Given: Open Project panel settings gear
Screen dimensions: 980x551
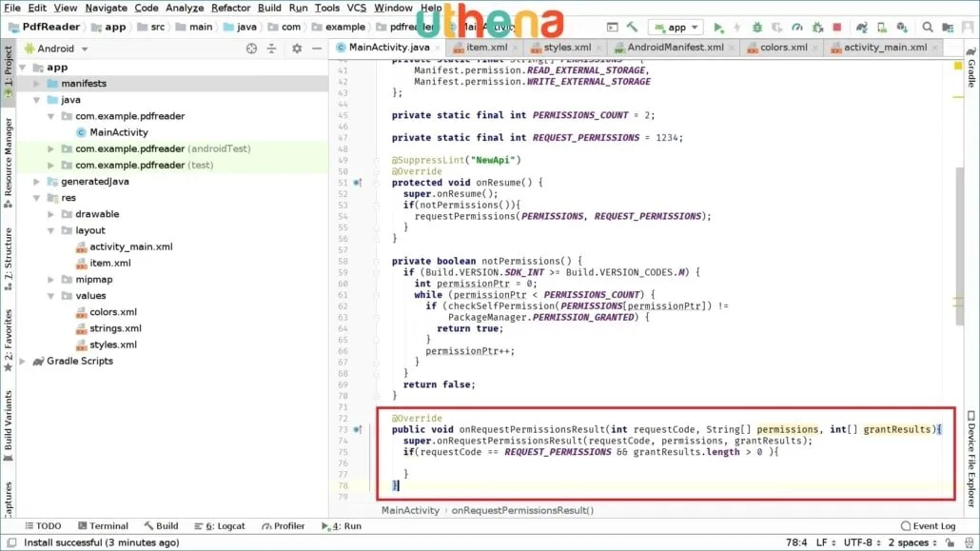Looking at the screenshot, I should (x=297, y=49).
